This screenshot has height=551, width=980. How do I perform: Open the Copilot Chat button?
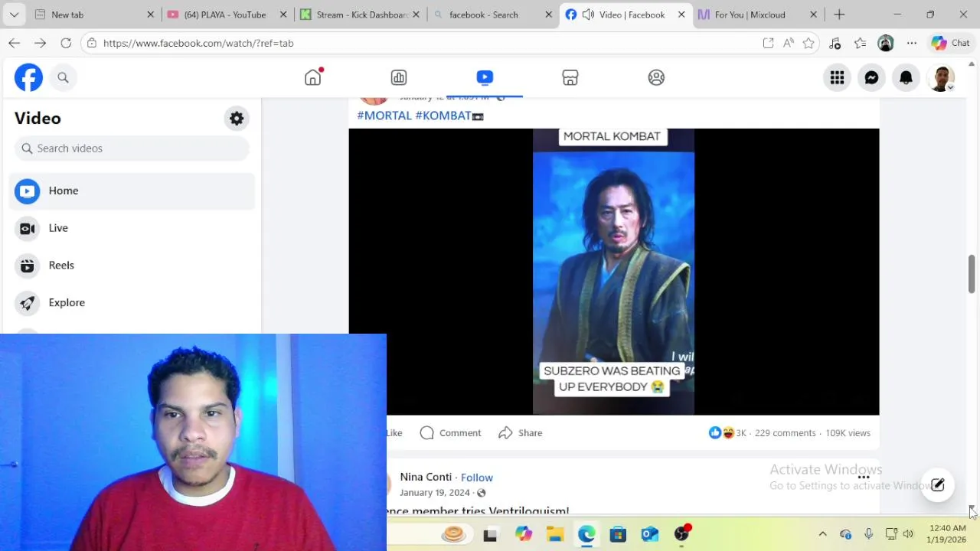coord(951,44)
